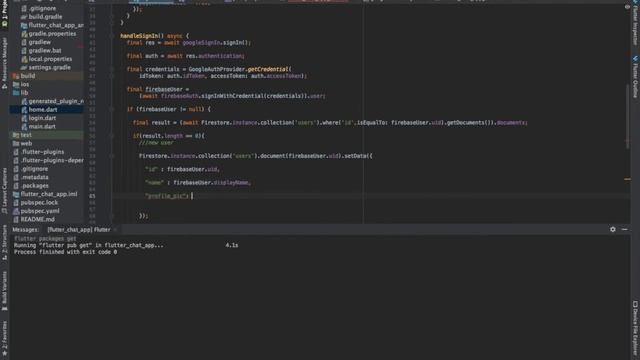Open login.dart from the lib folder
640x360 pixels.
(x=42, y=118)
